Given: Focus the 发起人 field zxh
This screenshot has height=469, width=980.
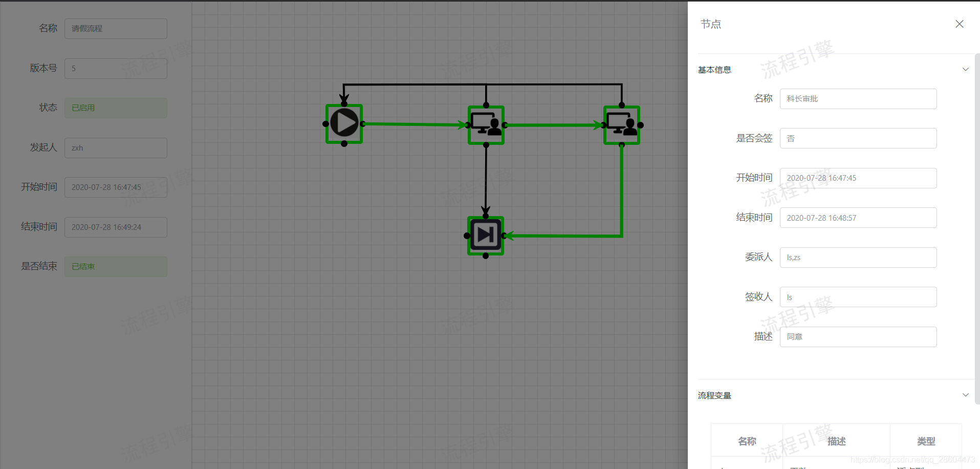Looking at the screenshot, I should pyautogui.click(x=116, y=147).
